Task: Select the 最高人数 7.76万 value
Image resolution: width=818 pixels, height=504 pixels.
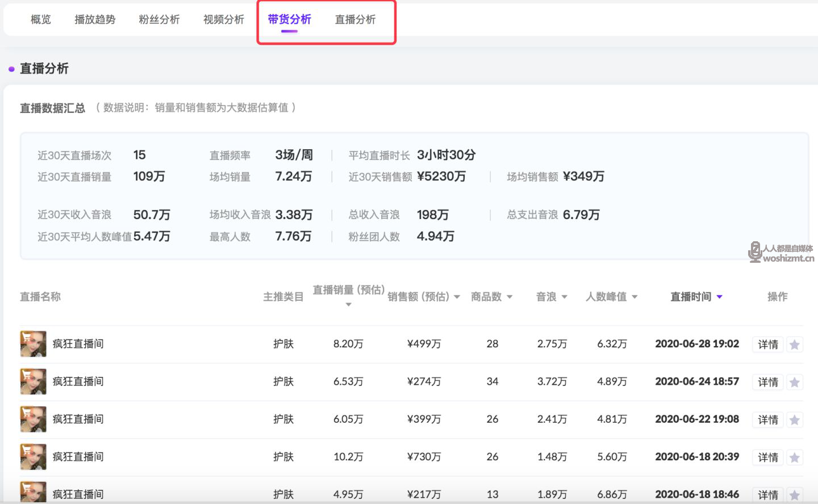Action: (x=293, y=236)
